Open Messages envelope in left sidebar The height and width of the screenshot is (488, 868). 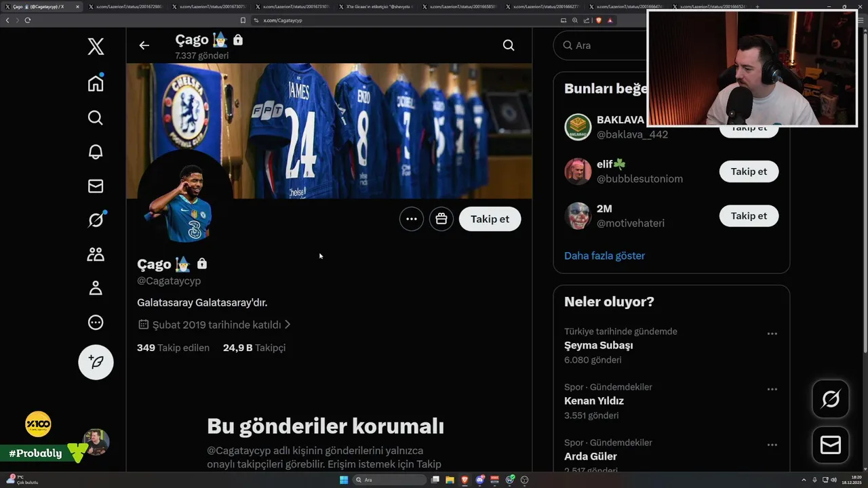click(96, 186)
